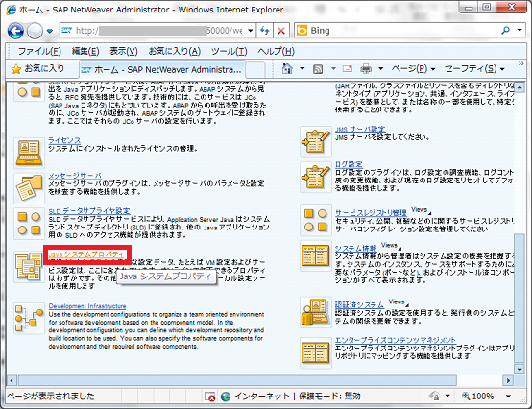The image size is (532, 409).
Task: Open the SLD データサプライヤ設定 link
Action: (89, 211)
